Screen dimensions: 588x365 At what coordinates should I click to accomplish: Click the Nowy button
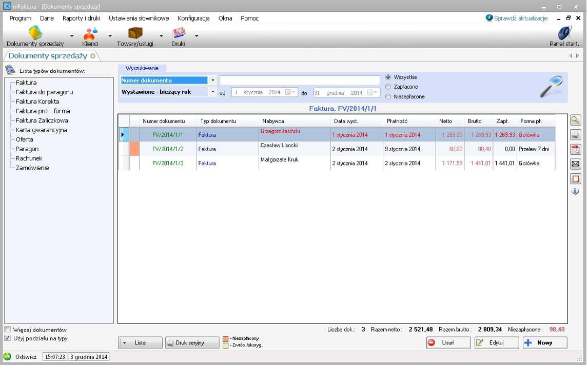pos(544,343)
